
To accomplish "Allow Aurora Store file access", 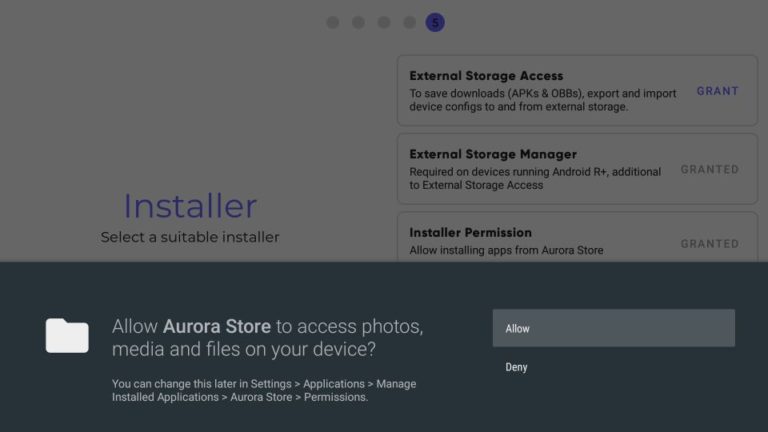I will [614, 328].
